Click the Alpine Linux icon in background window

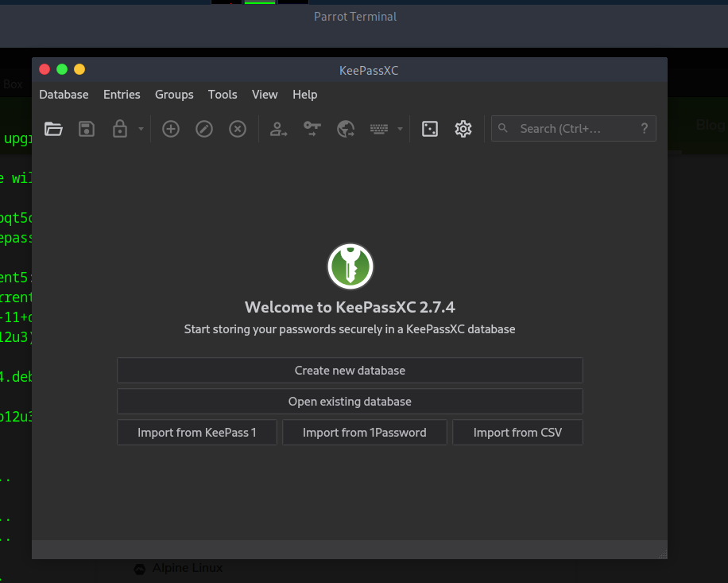point(140,569)
